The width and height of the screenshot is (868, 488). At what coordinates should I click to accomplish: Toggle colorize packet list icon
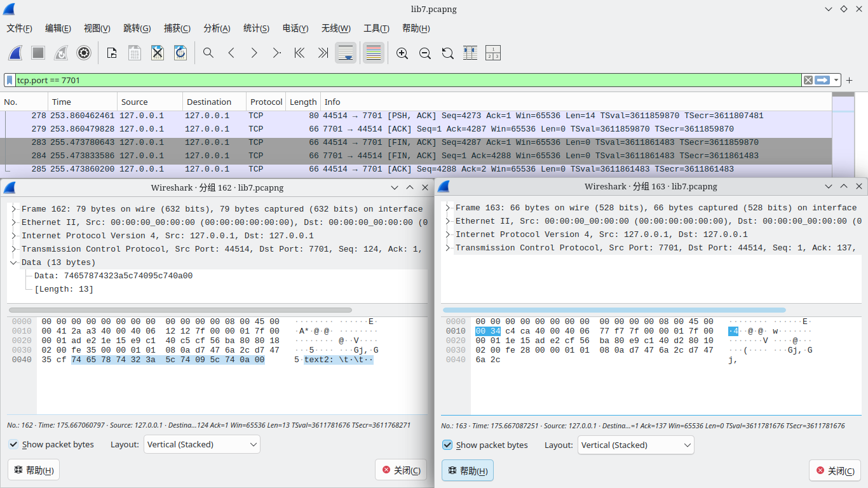(373, 53)
